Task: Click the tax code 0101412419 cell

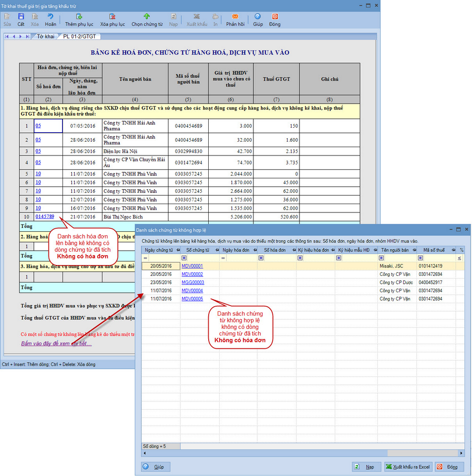Action: 436,266
